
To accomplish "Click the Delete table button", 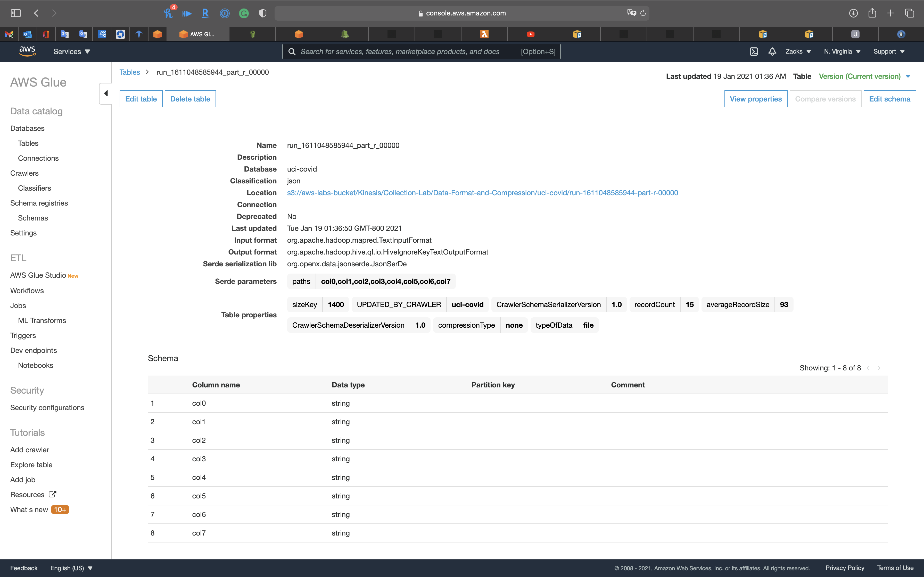I will (190, 99).
